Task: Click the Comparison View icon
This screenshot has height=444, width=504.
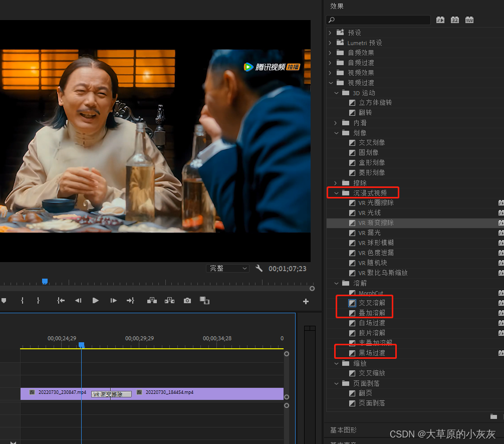Action: pyautogui.click(x=204, y=301)
